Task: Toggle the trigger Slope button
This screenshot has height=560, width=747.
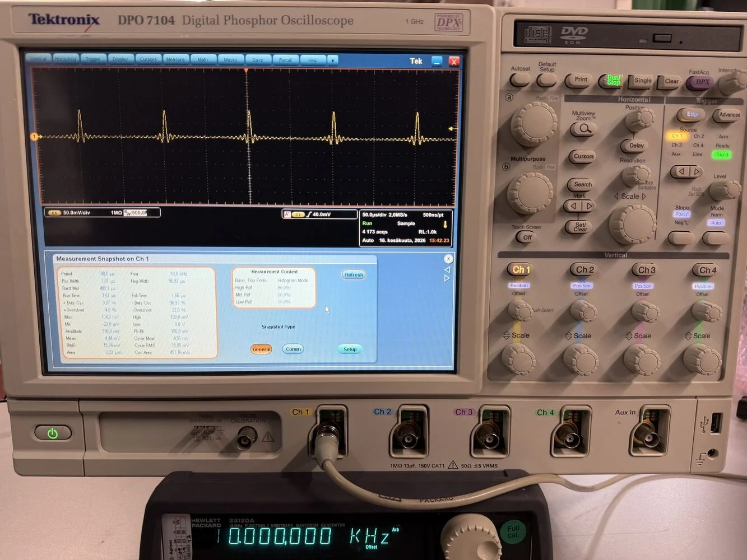Action: tap(681, 239)
